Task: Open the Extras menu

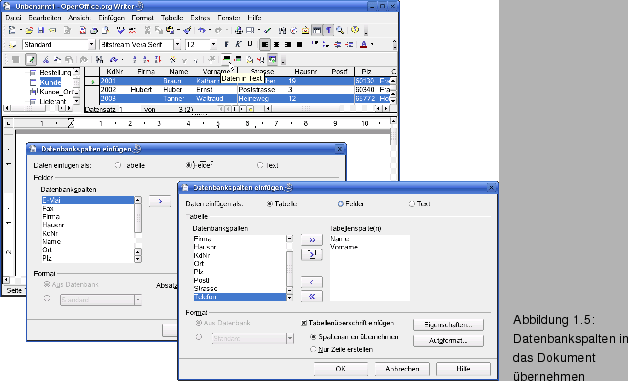Action: click(200, 18)
